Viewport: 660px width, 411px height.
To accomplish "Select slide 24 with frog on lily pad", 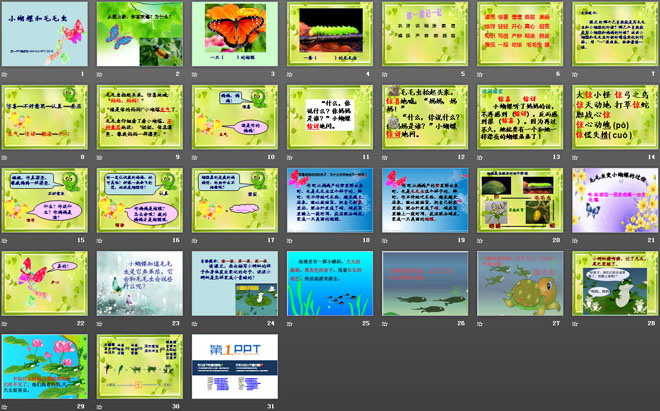I will tap(235, 283).
